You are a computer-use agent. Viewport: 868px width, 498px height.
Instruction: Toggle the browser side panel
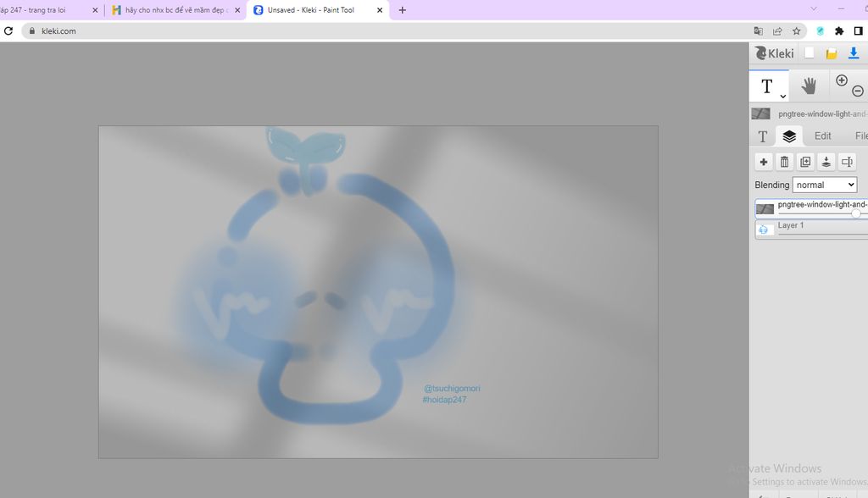point(858,31)
